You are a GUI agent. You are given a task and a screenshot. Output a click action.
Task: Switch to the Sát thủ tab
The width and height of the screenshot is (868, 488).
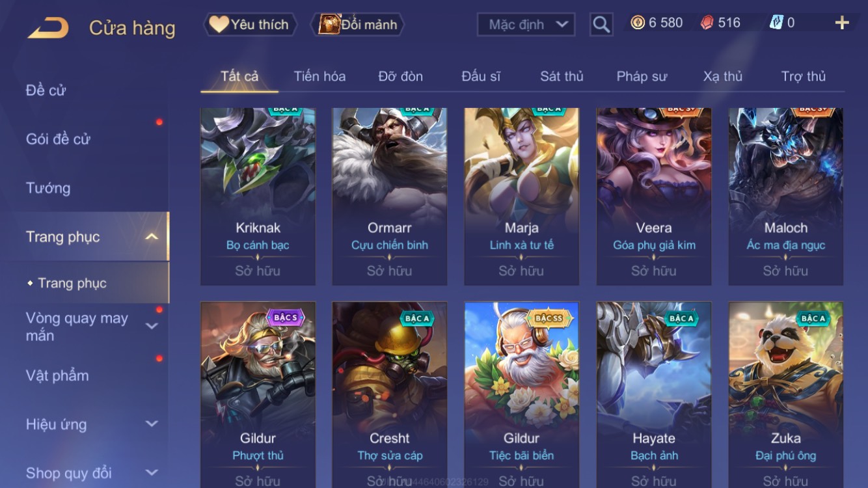point(562,76)
